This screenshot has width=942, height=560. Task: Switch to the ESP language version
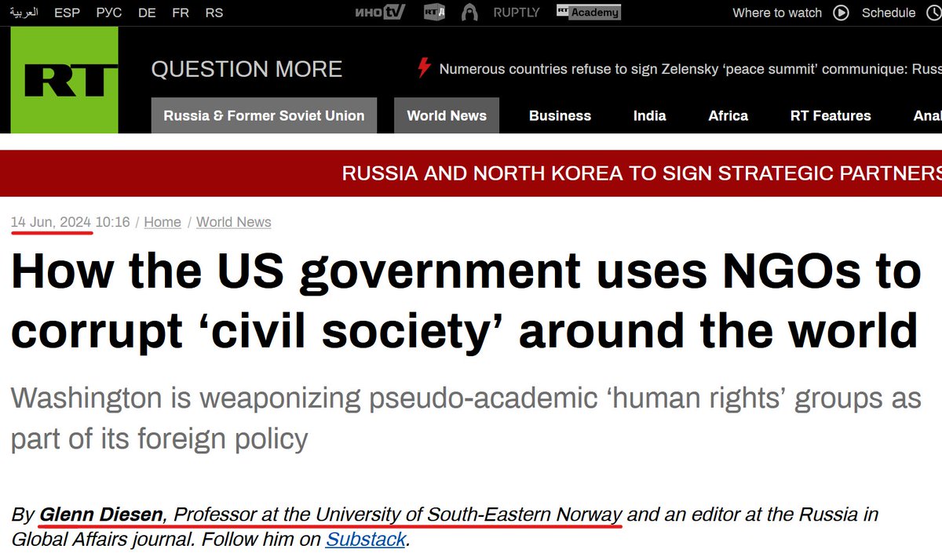68,13
